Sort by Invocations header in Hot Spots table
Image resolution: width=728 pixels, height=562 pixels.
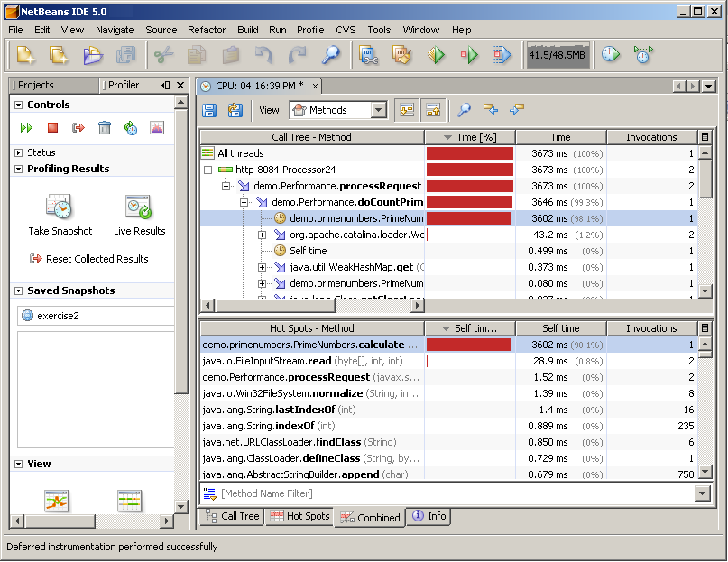[651, 329]
